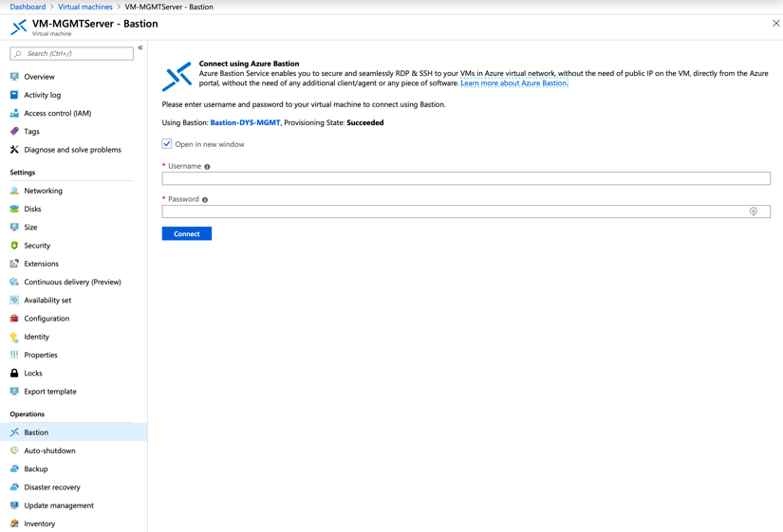Click the Availability set icon

(x=14, y=300)
